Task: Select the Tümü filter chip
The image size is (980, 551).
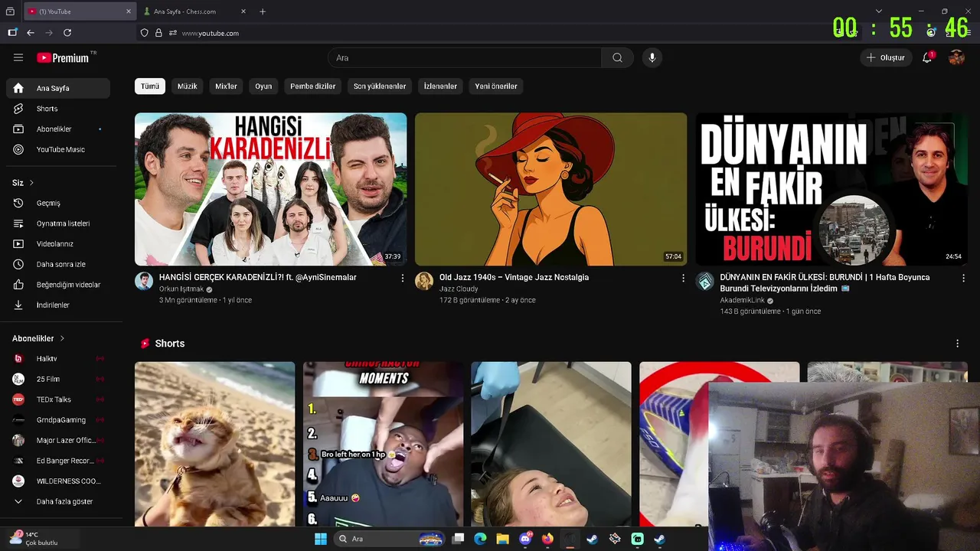Action: pyautogui.click(x=150, y=86)
